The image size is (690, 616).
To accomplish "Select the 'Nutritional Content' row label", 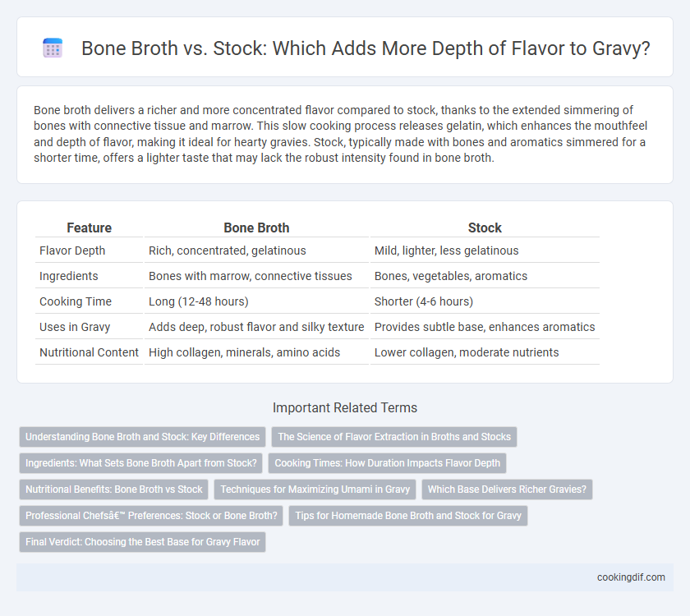I will coord(89,352).
